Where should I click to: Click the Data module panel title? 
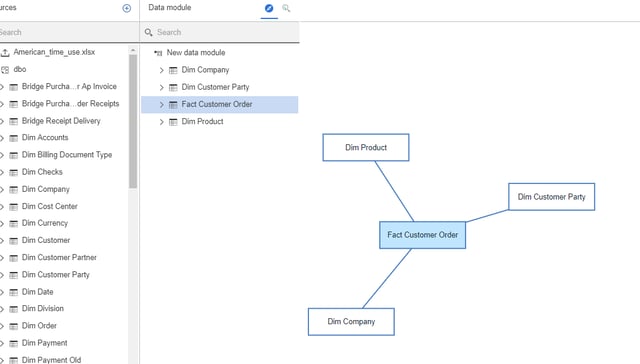point(170,7)
